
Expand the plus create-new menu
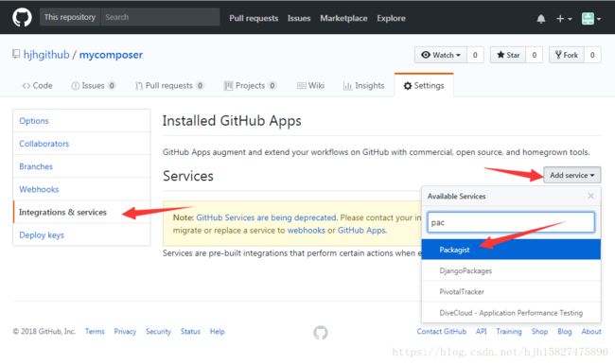pyautogui.click(x=564, y=18)
